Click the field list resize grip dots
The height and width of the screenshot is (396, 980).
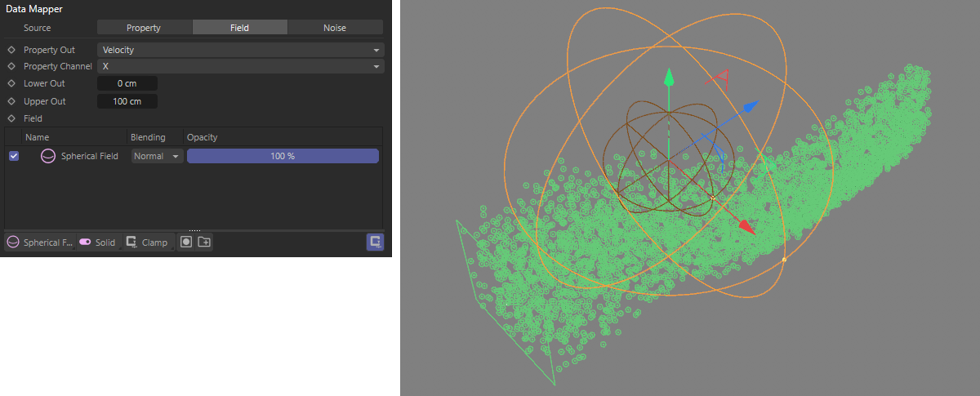tap(194, 230)
